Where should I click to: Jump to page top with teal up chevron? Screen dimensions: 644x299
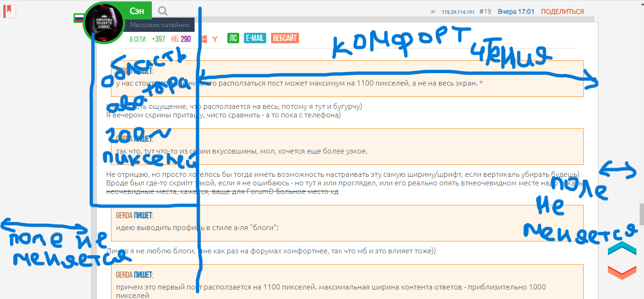[x=622, y=248]
